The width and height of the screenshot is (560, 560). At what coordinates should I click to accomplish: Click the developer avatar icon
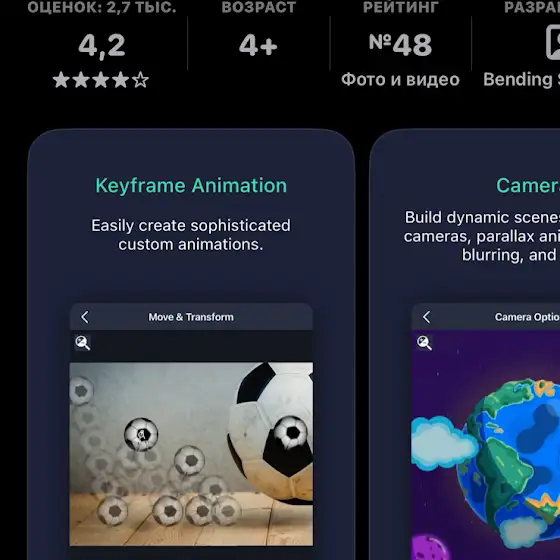click(553, 42)
